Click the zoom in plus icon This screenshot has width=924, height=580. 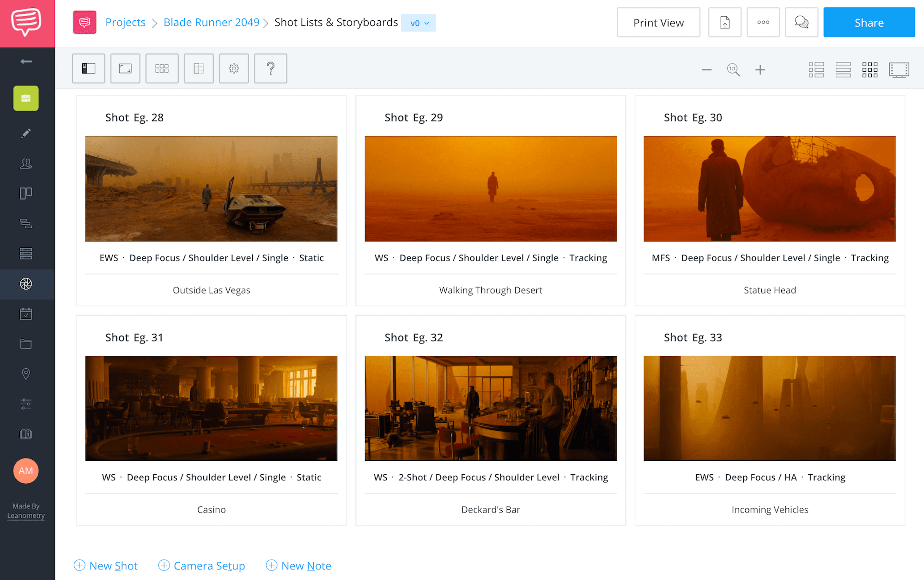click(760, 70)
